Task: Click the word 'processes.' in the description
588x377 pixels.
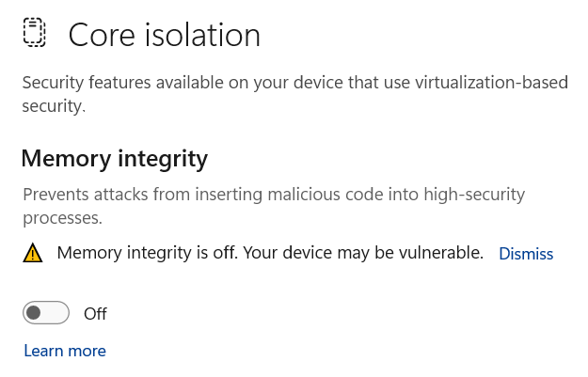Action: pyautogui.click(x=62, y=218)
